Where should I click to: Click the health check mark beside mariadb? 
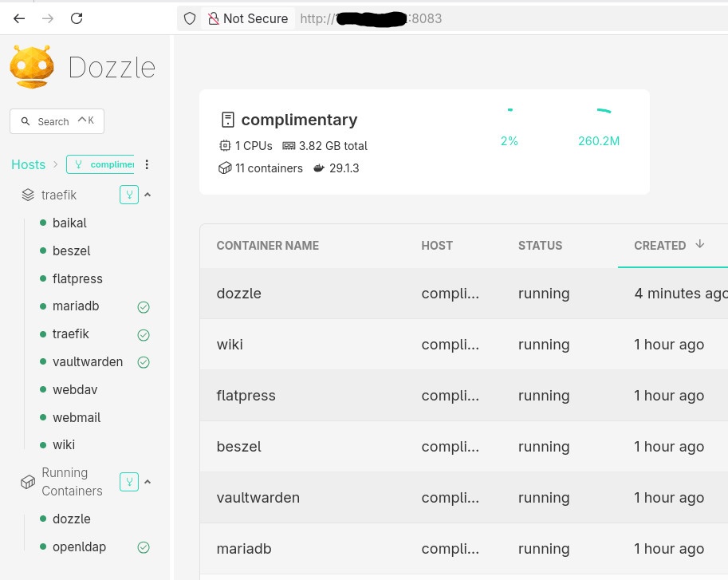[144, 307]
